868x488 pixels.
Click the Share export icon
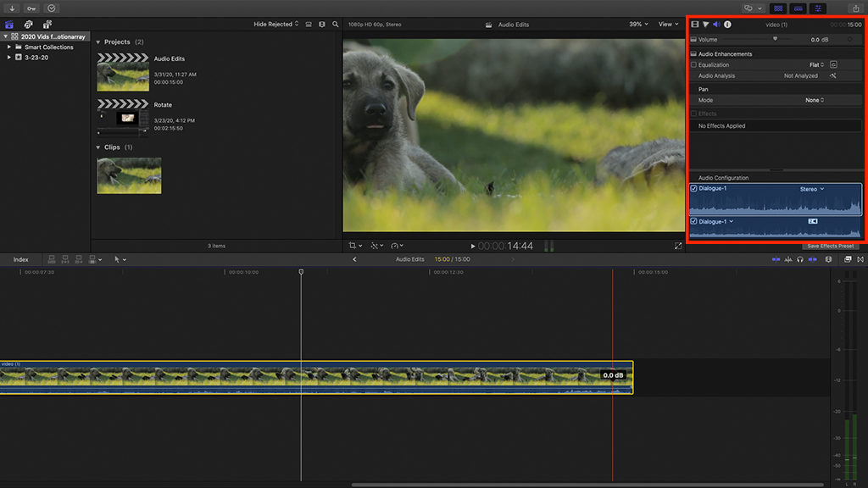coord(855,8)
